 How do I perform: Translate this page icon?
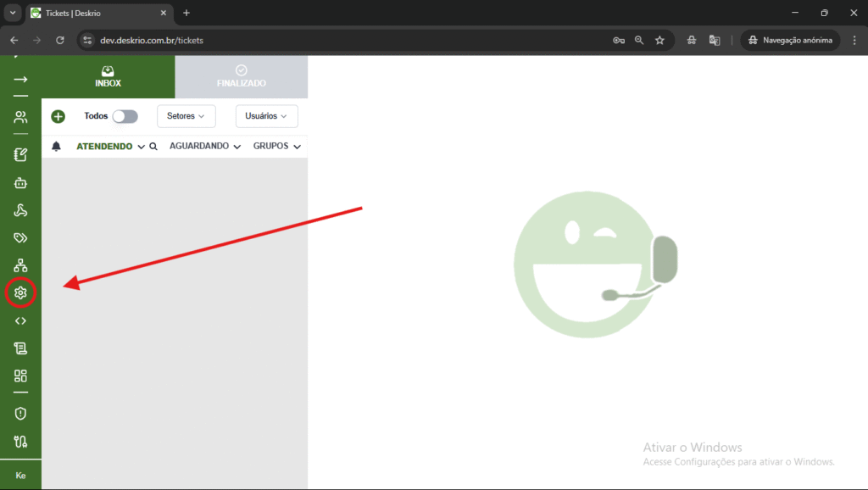[x=715, y=41]
